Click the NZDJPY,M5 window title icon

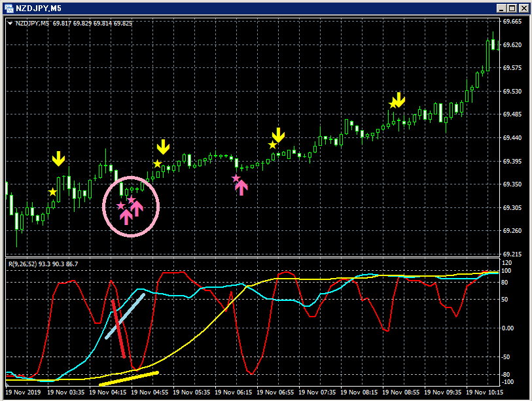click(9, 8)
